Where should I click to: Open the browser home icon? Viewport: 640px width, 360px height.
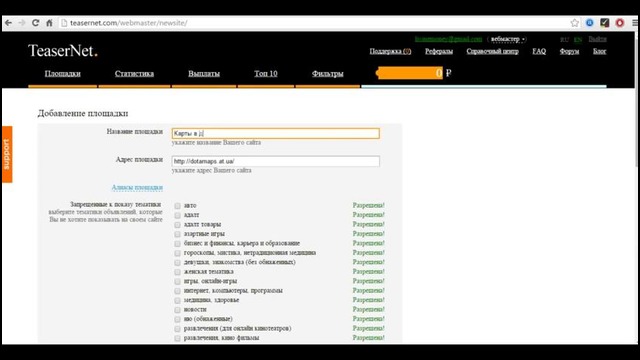tap(49, 23)
